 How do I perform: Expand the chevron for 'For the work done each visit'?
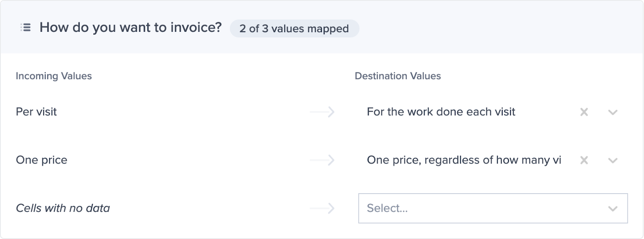point(613,112)
